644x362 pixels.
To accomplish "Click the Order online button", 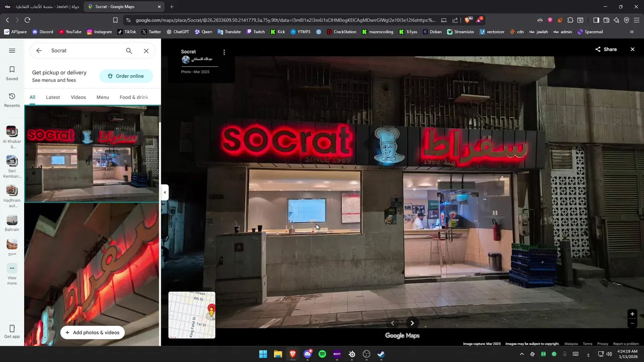I will 126,76.
